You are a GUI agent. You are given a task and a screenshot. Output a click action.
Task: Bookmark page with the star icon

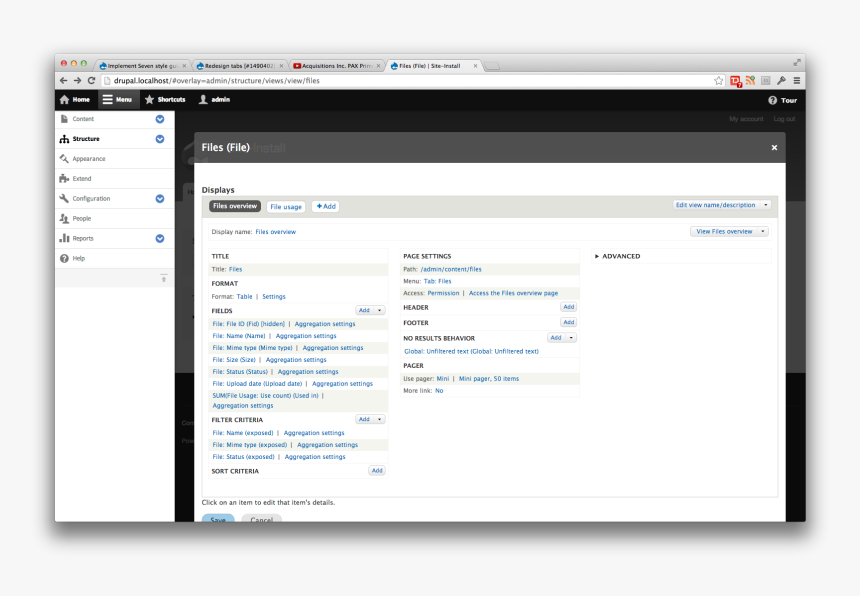pos(719,80)
